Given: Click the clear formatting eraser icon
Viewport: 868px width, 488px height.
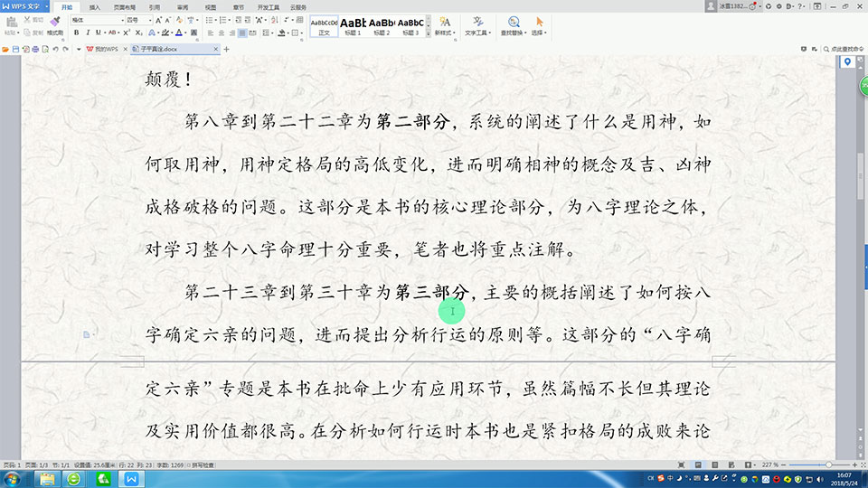Looking at the screenshot, I should tap(179, 20).
